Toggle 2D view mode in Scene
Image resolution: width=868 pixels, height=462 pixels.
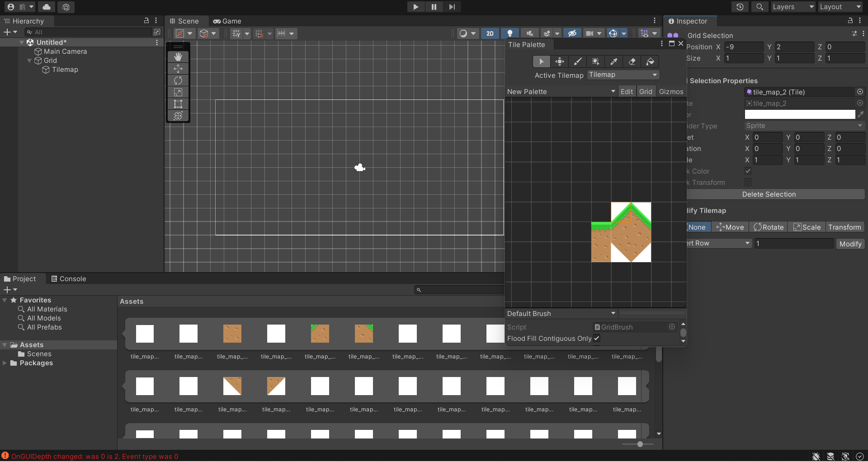(x=490, y=33)
